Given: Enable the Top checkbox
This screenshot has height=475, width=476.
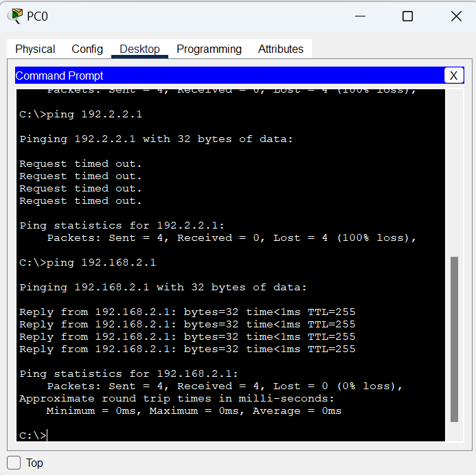Looking at the screenshot, I should [14, 463].
